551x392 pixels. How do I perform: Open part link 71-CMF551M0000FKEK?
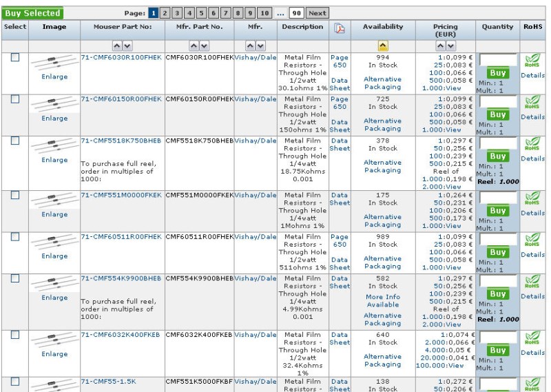(x=121, y=196)
